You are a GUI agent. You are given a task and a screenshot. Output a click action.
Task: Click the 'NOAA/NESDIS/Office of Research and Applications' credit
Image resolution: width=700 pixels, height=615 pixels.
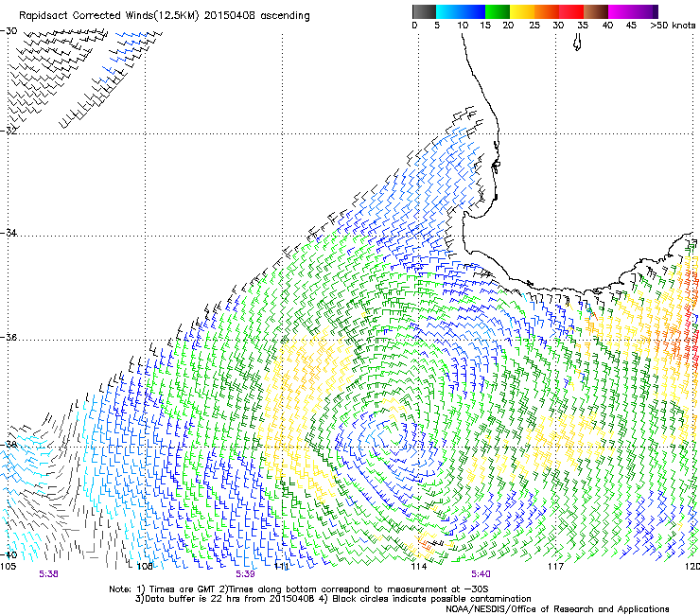point(557,609)
